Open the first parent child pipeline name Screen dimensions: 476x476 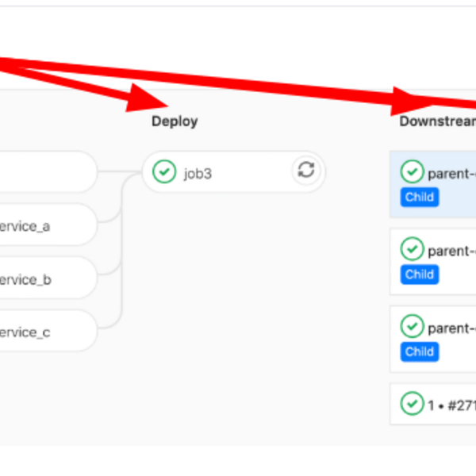(451, 174)
